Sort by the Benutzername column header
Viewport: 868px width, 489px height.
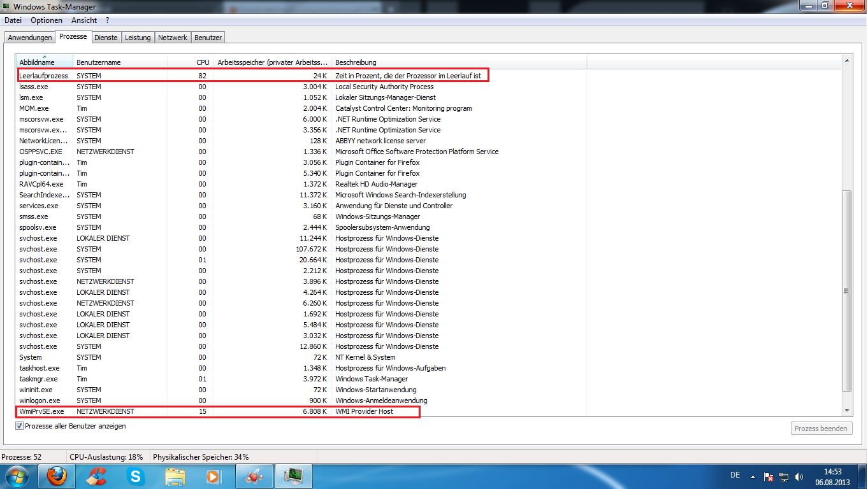pyautogui.click(x=120, y=62)
